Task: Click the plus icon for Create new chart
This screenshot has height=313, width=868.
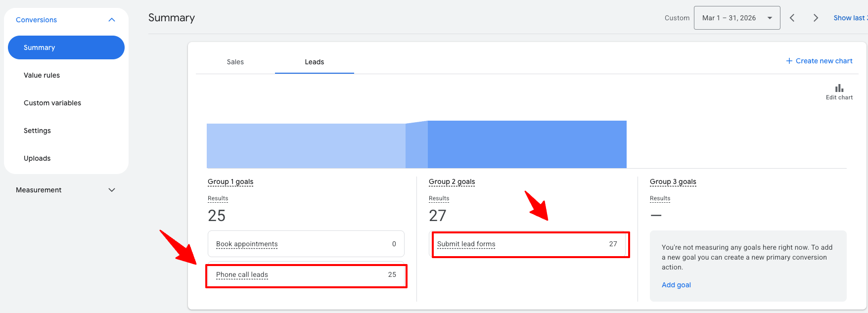Action: pyautogui.click(x=789, y=61)
